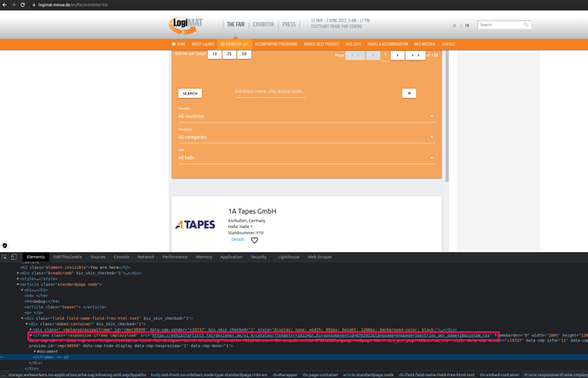Open EXHIBITOR main menu
The image size is (588, 378).
pyautogui.click(x=263, y=25)
